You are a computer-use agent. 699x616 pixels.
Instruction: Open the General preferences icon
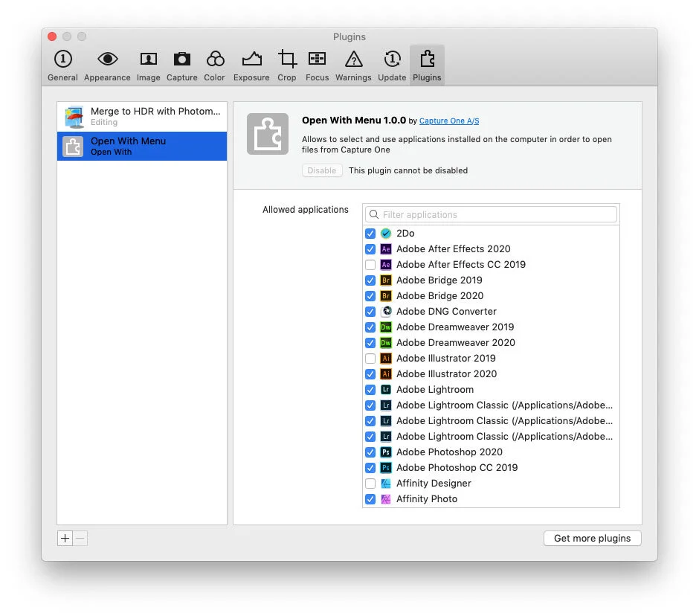[63, 60]
